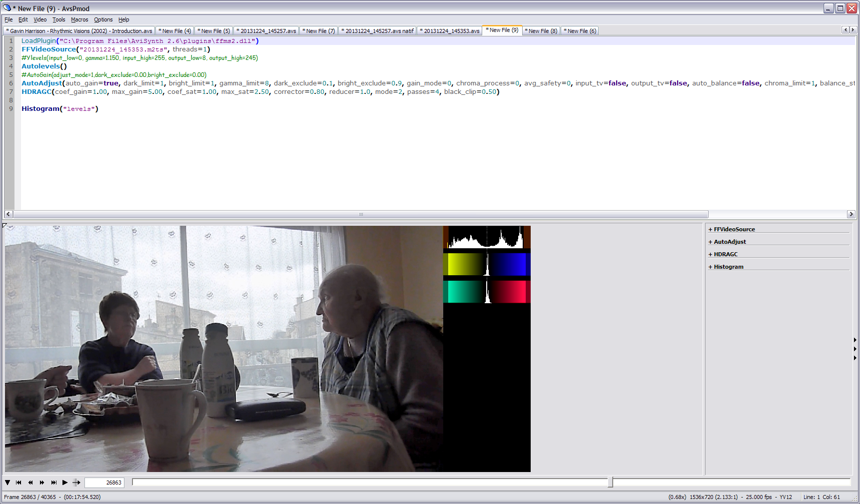Open the Tools menu
The width and height of the screenshot is (860, 504).
coord(59,19)
